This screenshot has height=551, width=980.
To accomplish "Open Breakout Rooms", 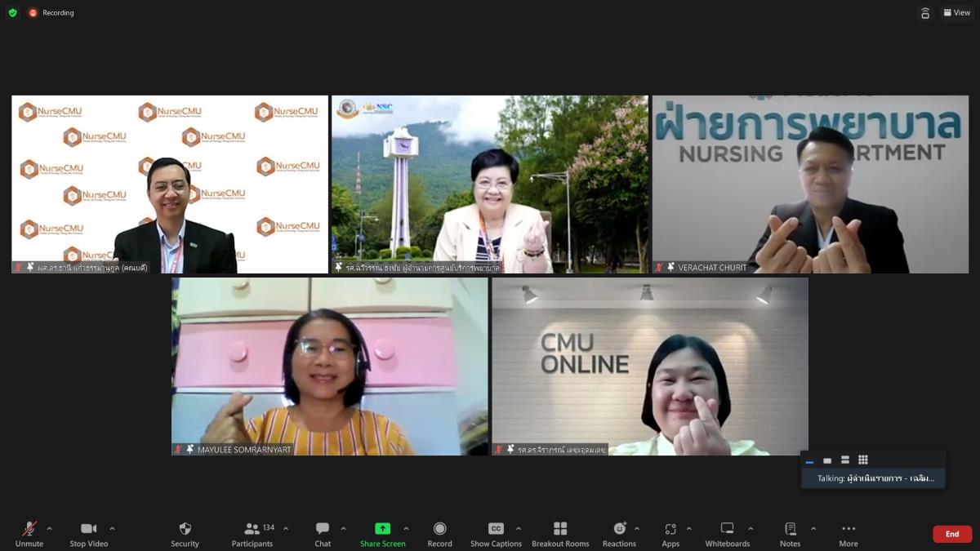I will point(560,534).
